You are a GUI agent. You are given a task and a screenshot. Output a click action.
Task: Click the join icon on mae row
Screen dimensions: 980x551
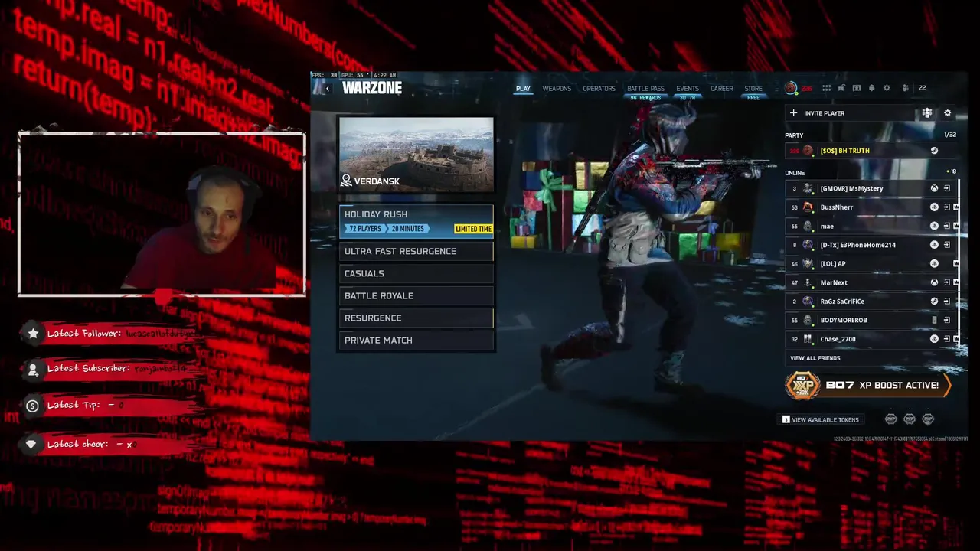point(947,226)
